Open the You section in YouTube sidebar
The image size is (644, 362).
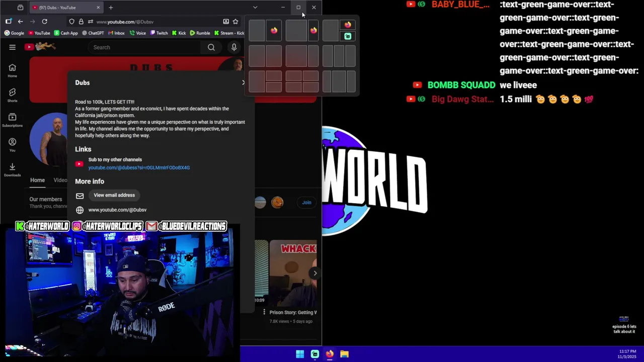point(12,145)
